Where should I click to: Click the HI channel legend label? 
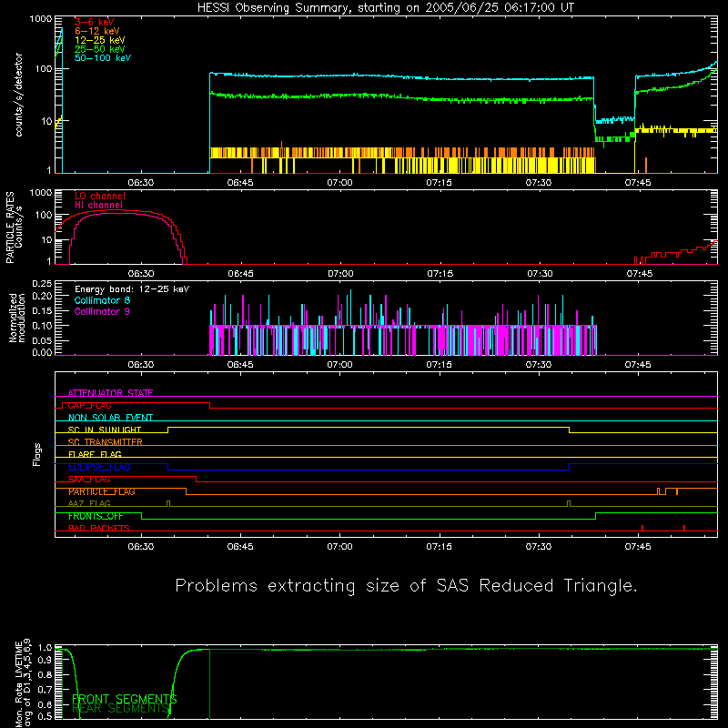98,205
